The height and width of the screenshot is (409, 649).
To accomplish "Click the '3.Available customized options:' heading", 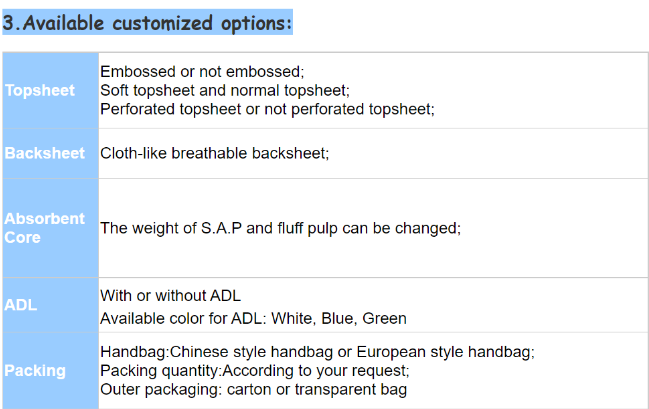I will click(x=147, y=22).
